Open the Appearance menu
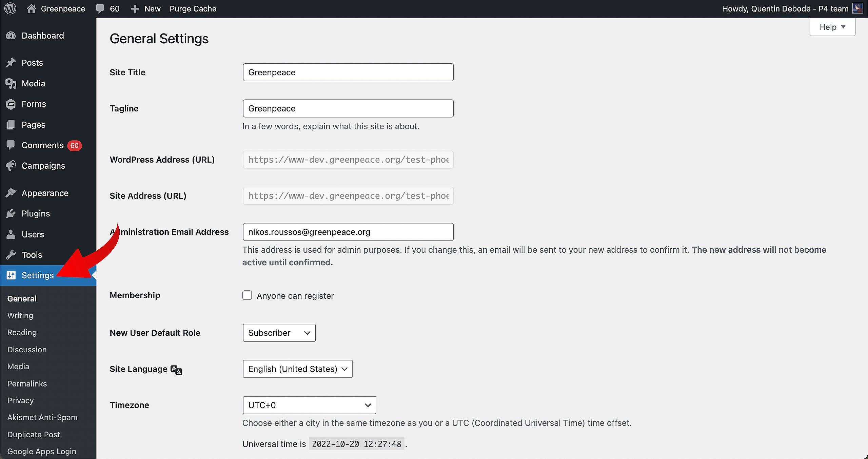Image resolution: width=868 pixels, height=459 pixels. coord(45,193)
